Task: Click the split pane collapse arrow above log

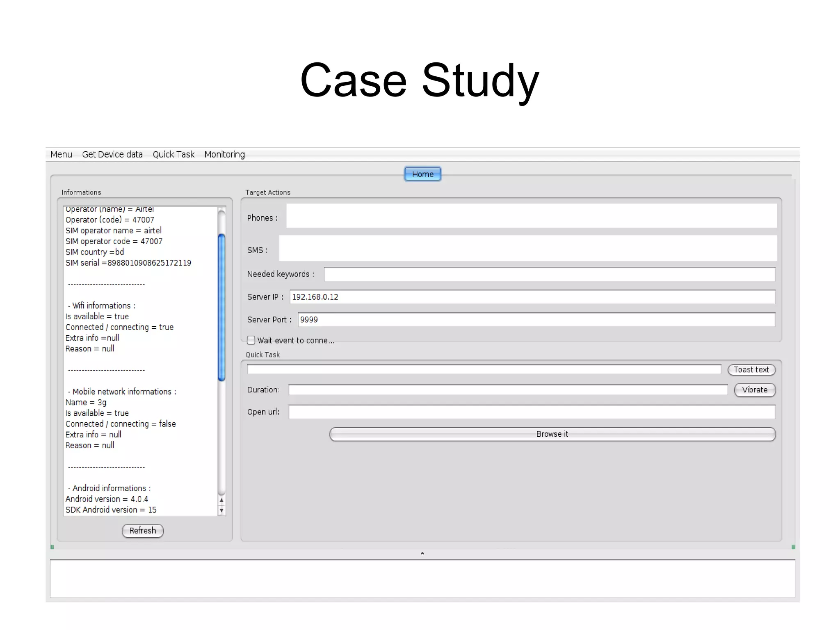Action: point(422,553)
